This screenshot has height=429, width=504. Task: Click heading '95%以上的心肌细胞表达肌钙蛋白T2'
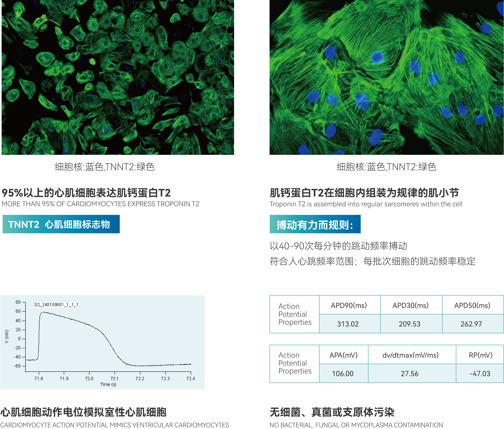(x=86, y=193)
